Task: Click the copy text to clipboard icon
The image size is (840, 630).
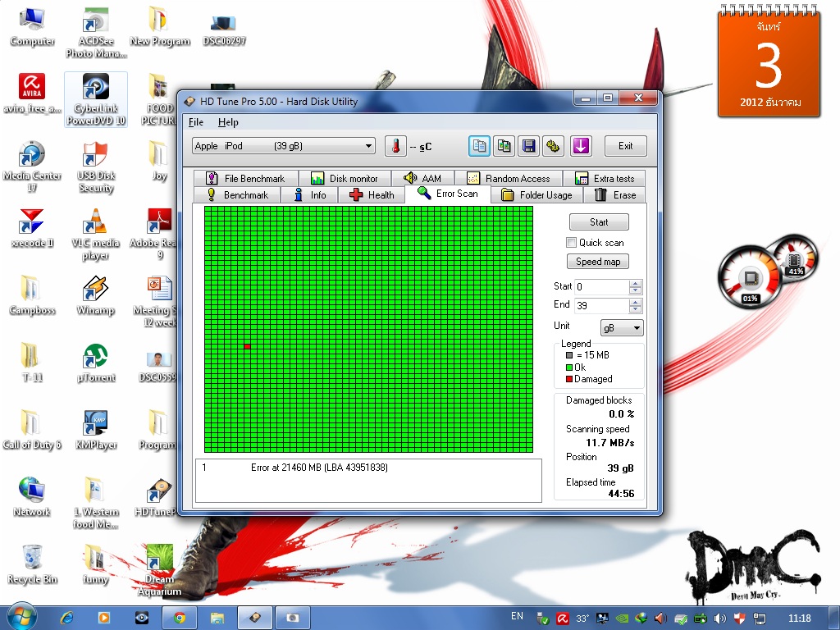Action: [480, 146]
